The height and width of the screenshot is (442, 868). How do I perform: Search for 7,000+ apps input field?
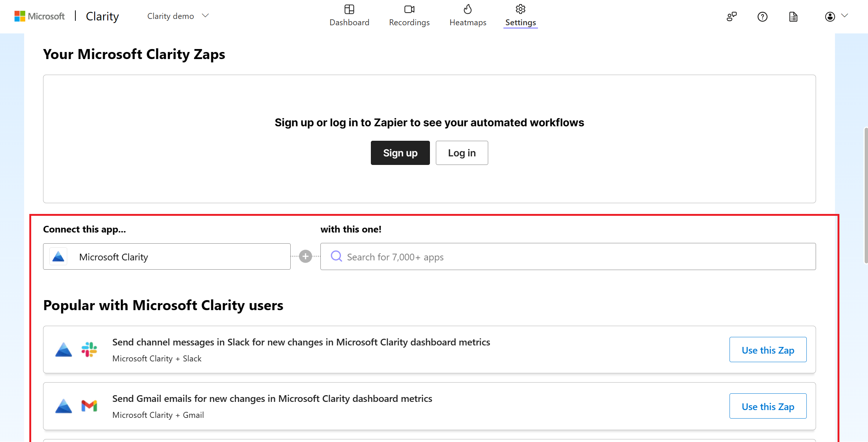[x=568, y=257]
